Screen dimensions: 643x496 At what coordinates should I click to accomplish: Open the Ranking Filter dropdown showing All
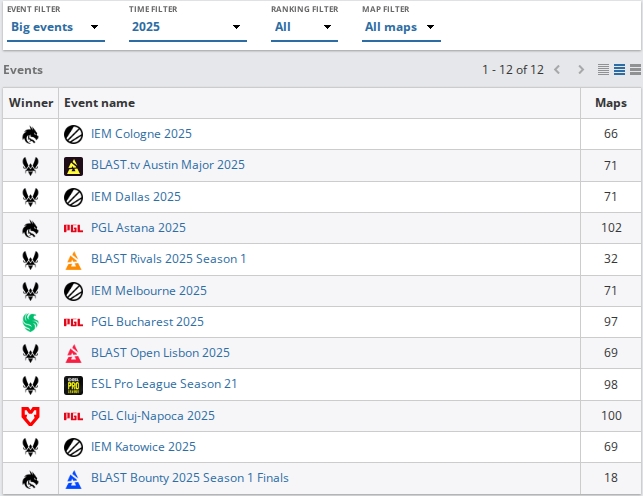click(304, 27)
